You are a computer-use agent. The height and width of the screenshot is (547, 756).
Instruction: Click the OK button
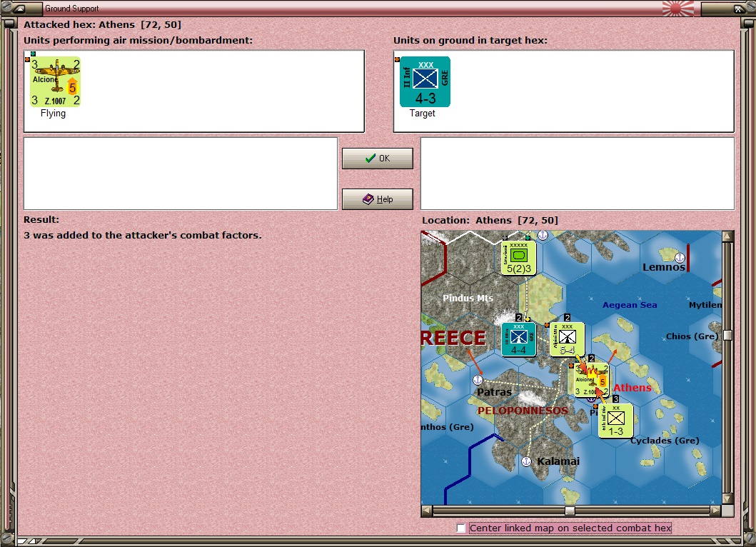(378, 159)
